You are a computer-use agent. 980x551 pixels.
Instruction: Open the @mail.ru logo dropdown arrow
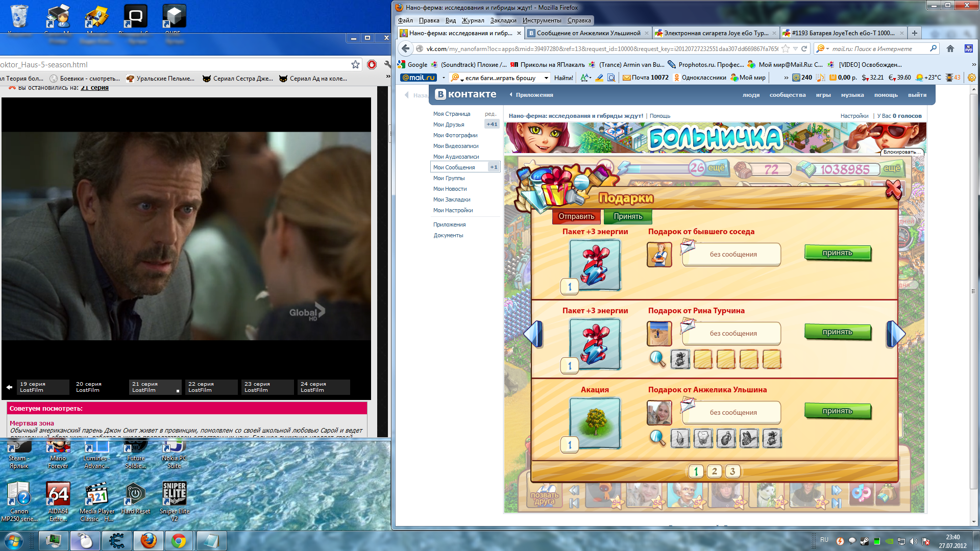point(443,78)
